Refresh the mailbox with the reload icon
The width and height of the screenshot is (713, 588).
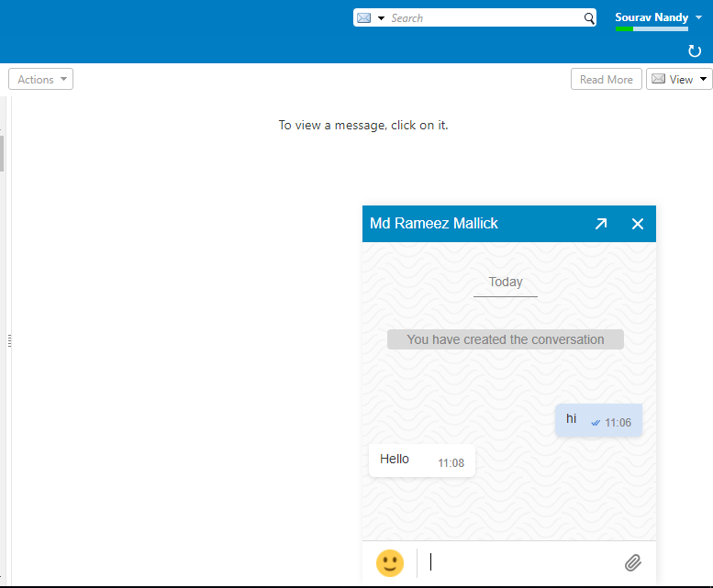click(x=695, y=50)
